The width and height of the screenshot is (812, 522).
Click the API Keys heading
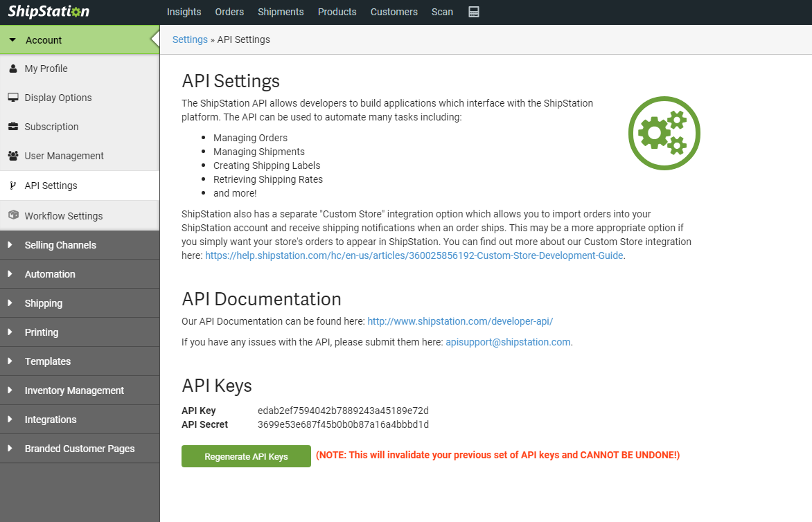pos(216,386)
